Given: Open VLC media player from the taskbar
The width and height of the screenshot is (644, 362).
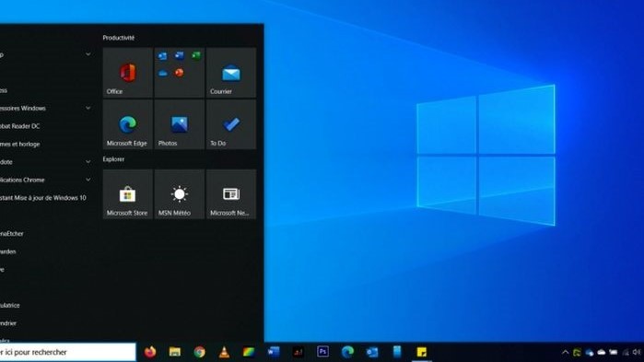Looking at the screenshot, I should (x=224, y=352).
